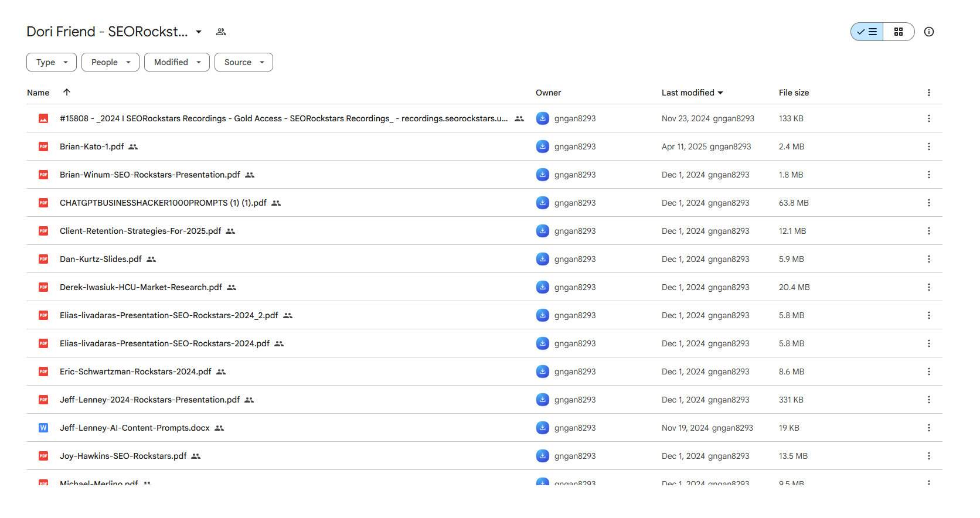980x518 pixels.
Task: Open more actions for #15808 recordings image
Action: pos(929,118)
